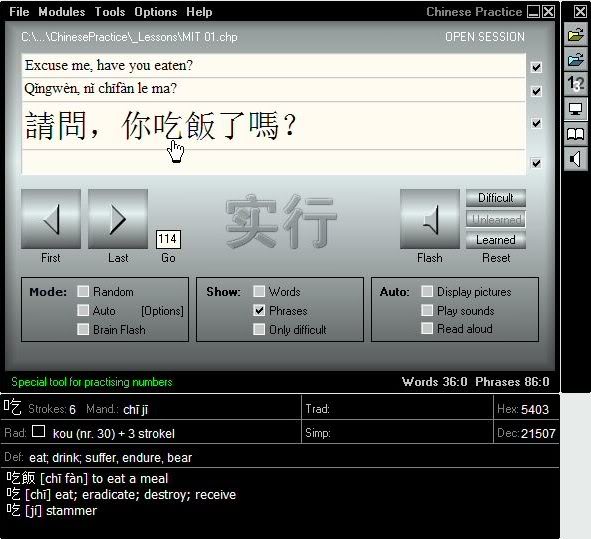Click the open lesson folder icon in sidebar
The height and width of the screenshot is (539, 591).
pyautogui.click(x=576, y=35)
